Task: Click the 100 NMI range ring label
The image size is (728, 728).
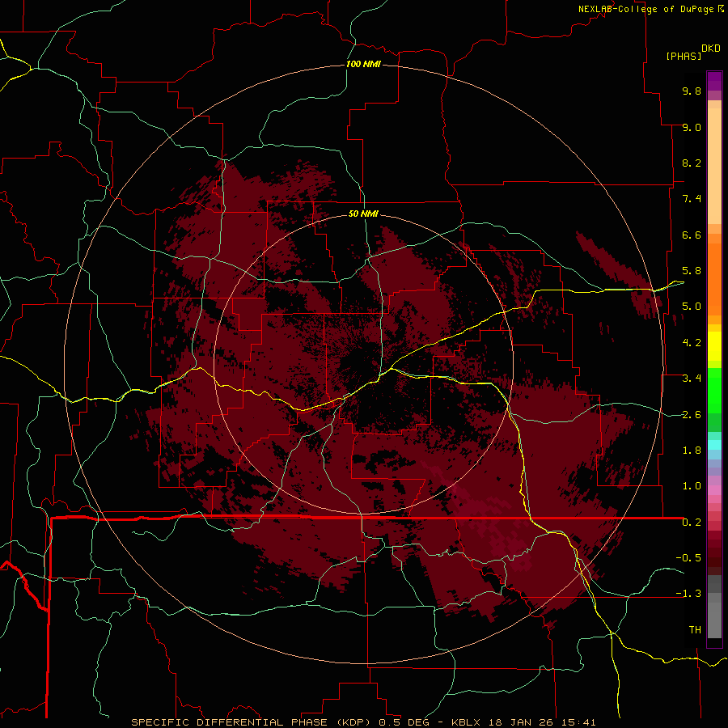Action: point(363,64)
